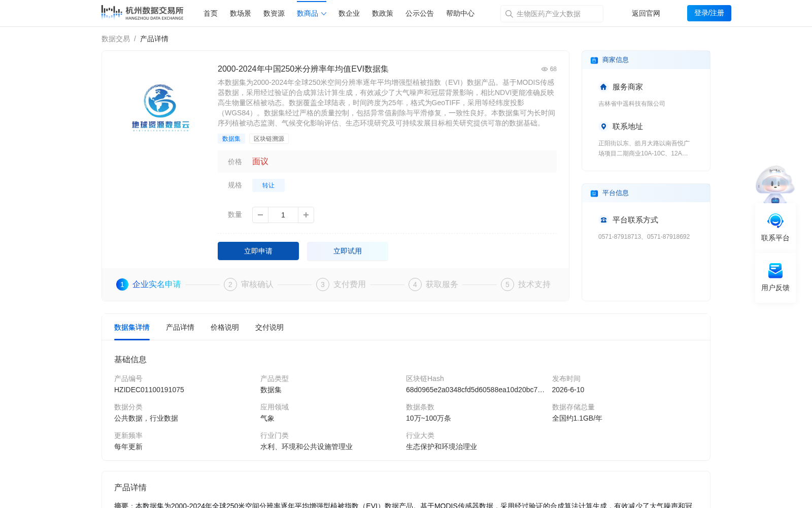Click the 正阳街以东 contact address text
The width and height of the screenshot is (812, 508).
coord(644,148)
